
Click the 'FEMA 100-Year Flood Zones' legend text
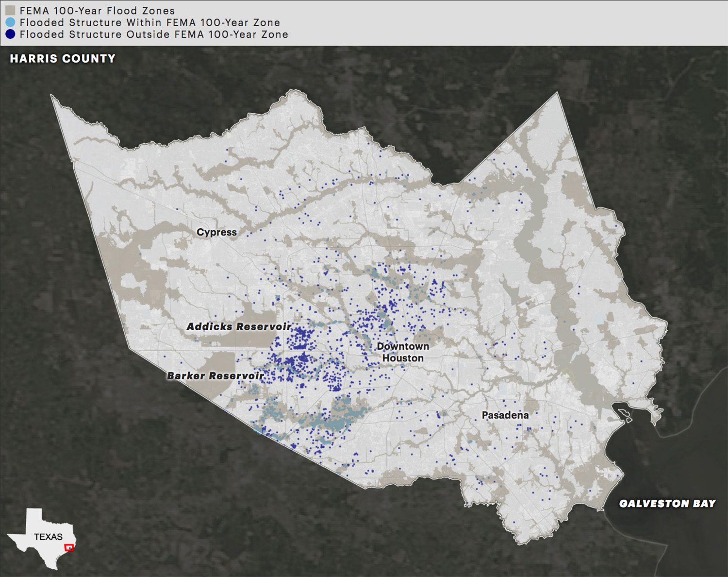point(97,11)
